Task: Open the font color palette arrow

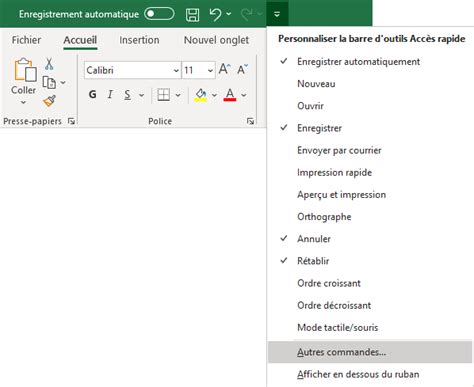Action: pos(244,95)
